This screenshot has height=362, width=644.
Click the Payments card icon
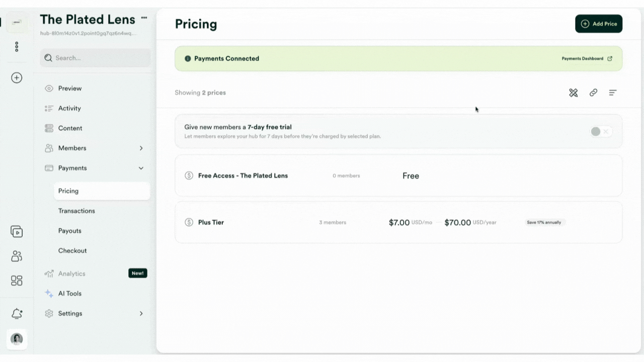tap(49, 168)
